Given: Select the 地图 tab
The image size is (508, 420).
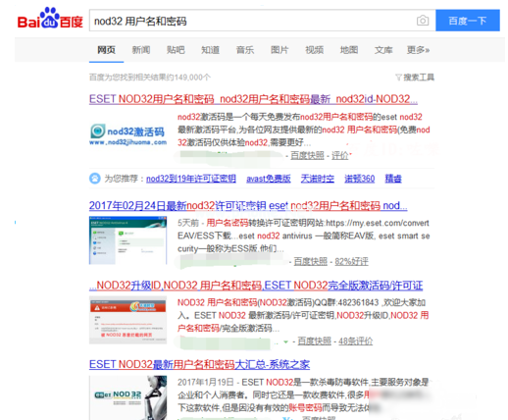Looking at the screenshot, I should (x=349, y=50).
